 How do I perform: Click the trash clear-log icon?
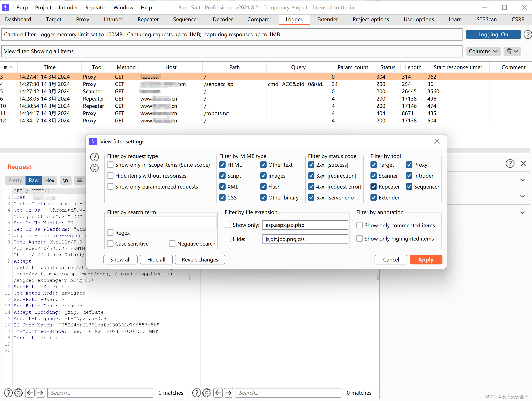pos(509,51)
